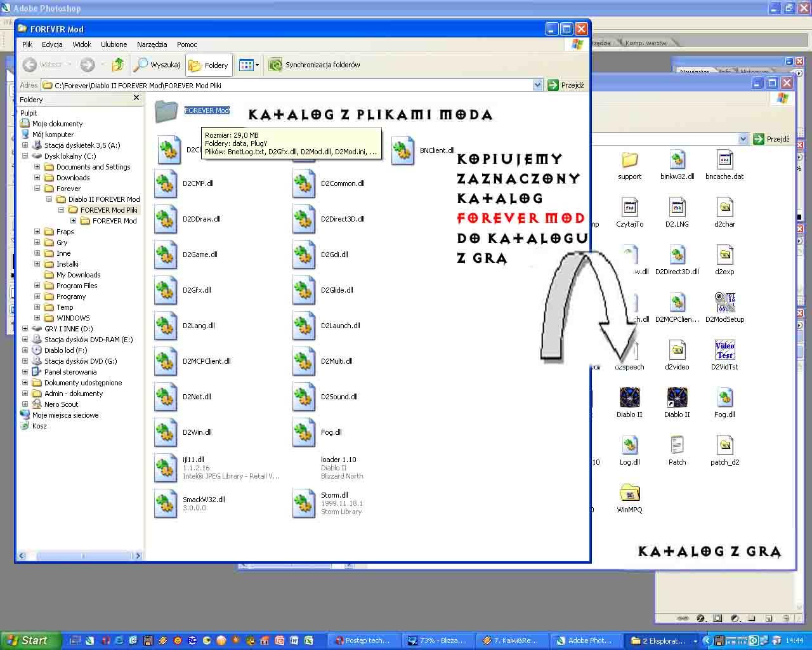Image resolution: width=812 pixels, height=650 pixels.
Task: Select the FOREVER Mod folder icon
Action: point(166,111)
